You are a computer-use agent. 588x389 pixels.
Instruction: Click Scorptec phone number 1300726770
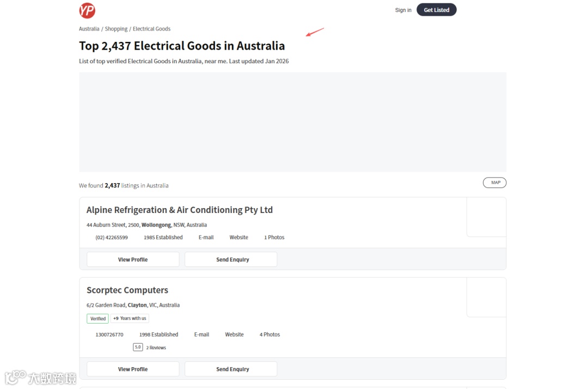109,335
